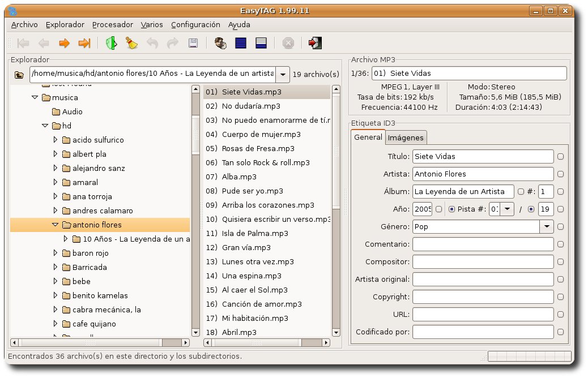Open the Género dropdown list
This screenshot has height=378, width=588.
coord(547,227)
